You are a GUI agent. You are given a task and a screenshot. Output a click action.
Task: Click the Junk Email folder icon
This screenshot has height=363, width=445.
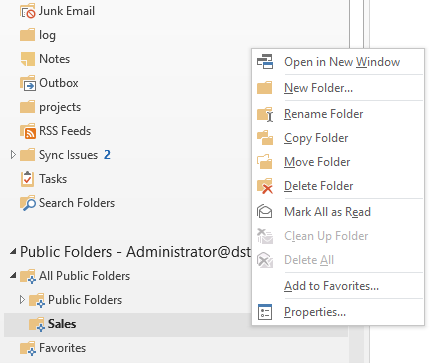click(x=28, y=11)
